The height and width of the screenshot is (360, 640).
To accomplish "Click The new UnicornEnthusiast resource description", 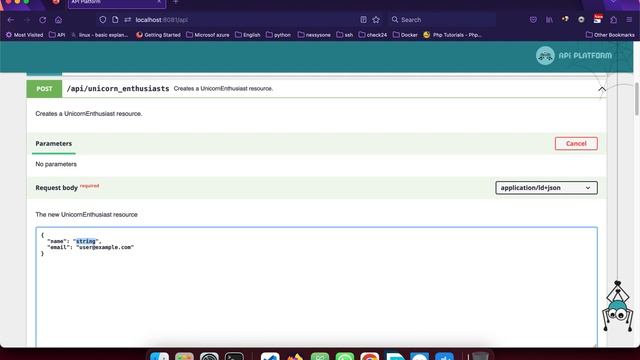I will (x=86, y=214).
